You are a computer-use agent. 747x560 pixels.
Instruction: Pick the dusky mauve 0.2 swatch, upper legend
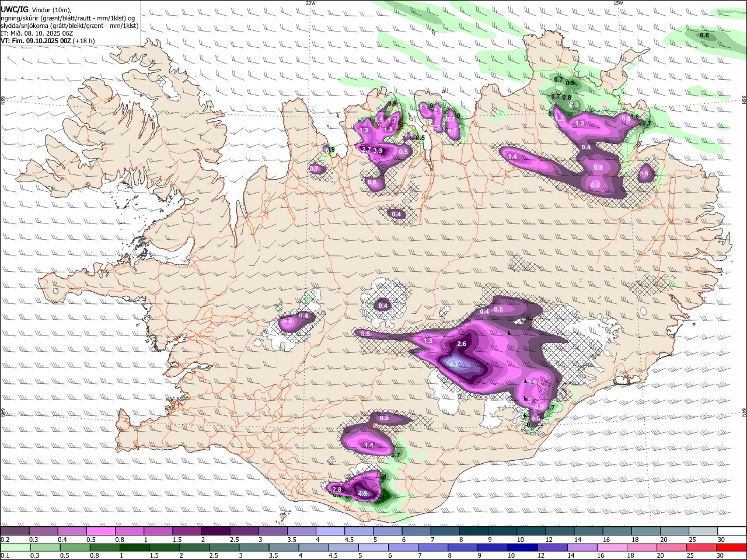point(15,531)
